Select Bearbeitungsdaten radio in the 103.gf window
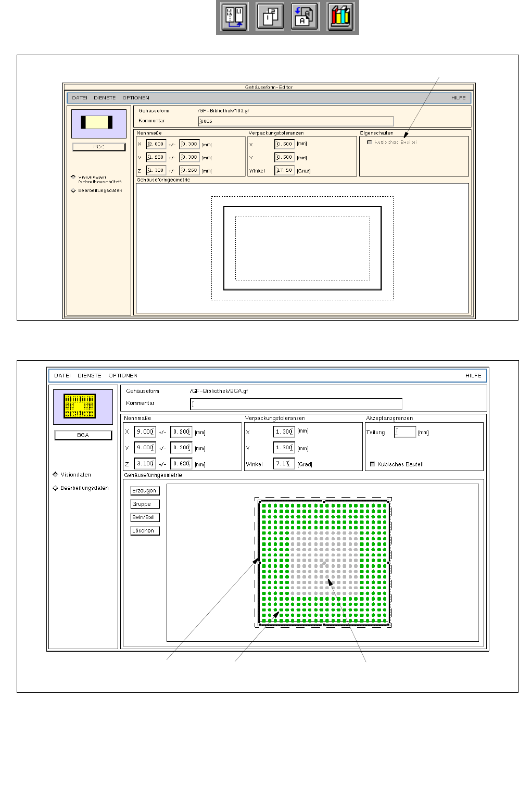 [73, 191]
